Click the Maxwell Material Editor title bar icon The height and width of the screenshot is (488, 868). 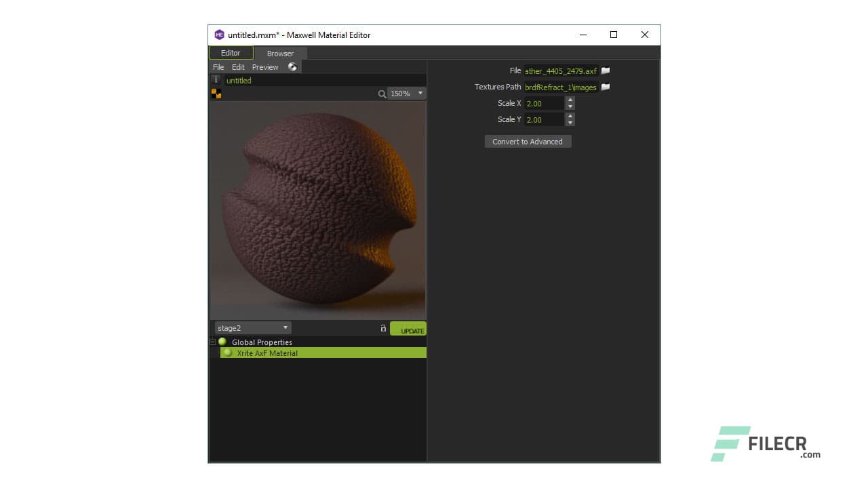coord(218,35)
